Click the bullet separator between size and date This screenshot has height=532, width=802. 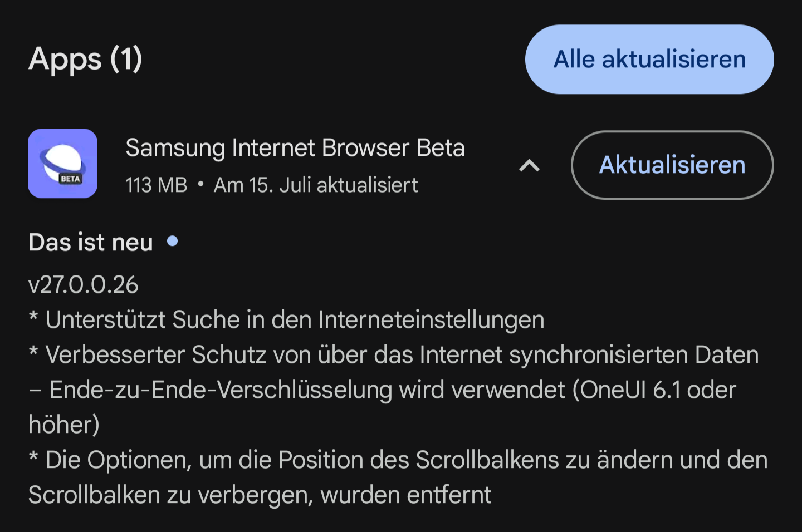[x=200, y=184]
